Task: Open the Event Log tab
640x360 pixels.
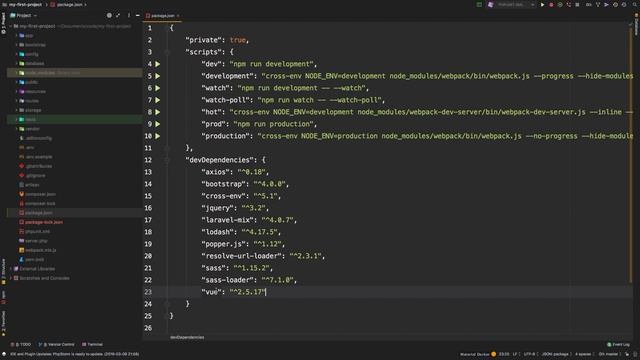Action: pyautogui.click(x=618, y=344)
